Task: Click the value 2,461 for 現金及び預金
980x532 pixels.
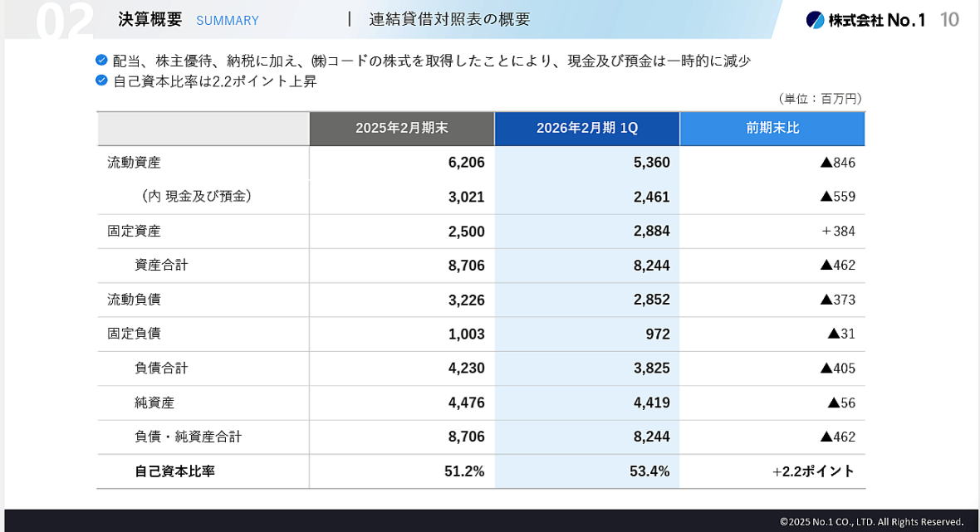Action: (651, 197)
